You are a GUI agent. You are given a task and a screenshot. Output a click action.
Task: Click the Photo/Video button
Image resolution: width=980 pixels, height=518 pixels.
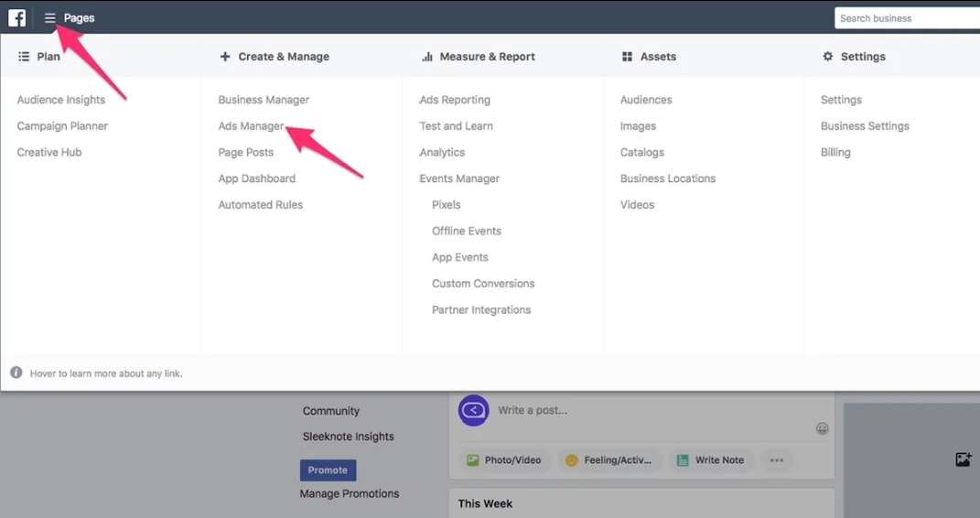click(505, 460)
